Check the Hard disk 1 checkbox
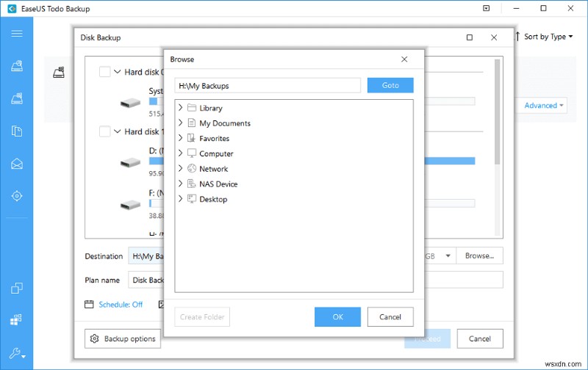The width and height of the screenshot is (588, 370). click(x=104, y=131)
